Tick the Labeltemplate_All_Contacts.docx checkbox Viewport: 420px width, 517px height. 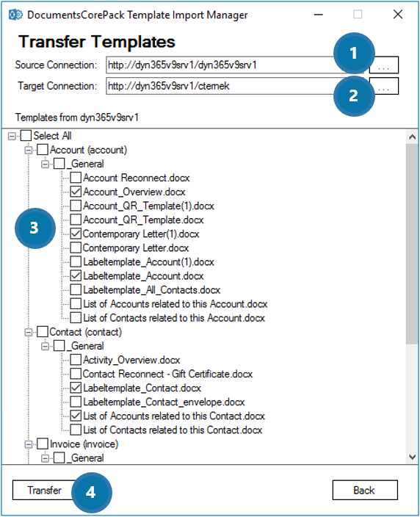coord(76,290)
